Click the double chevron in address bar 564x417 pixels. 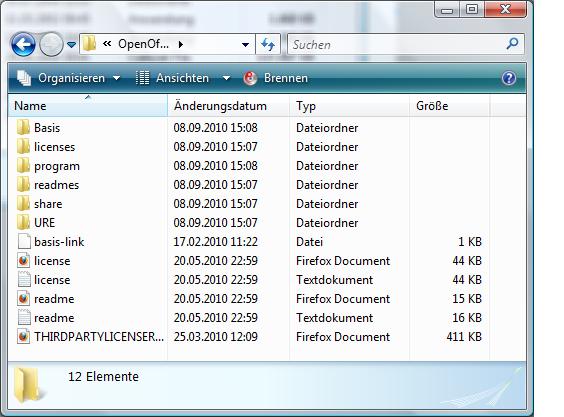click(107, 44)
